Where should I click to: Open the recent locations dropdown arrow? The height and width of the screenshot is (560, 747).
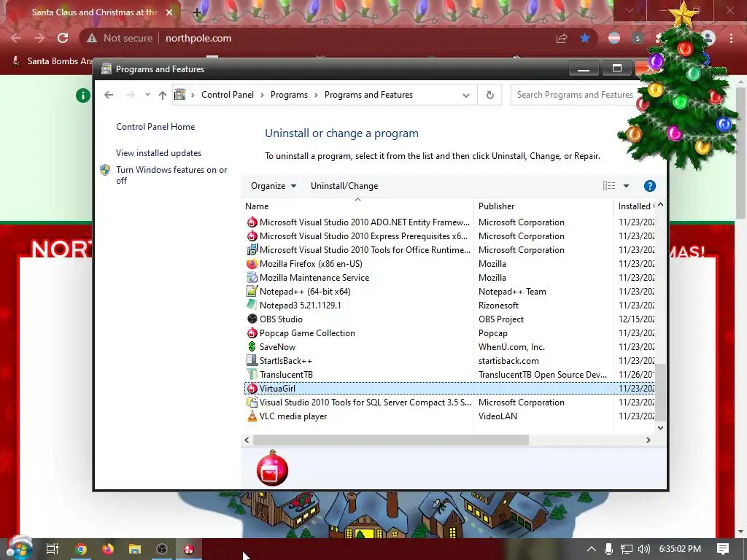click(147, 95)
